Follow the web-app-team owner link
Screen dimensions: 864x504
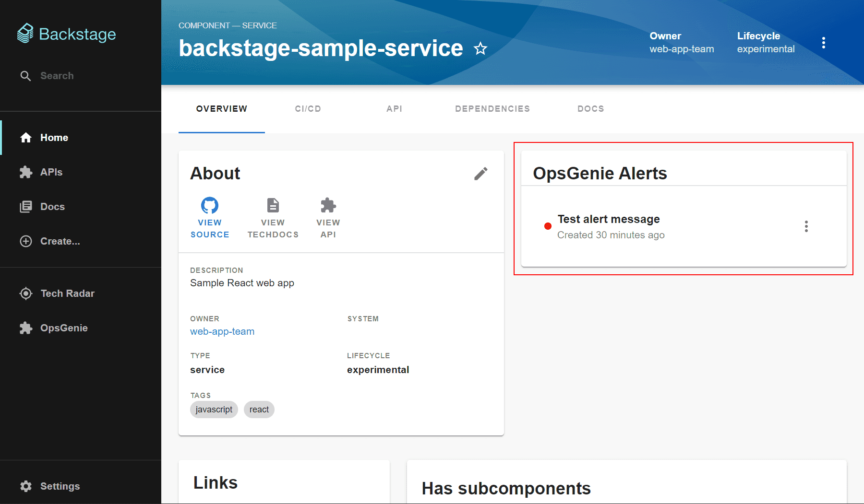pos(222,331)
